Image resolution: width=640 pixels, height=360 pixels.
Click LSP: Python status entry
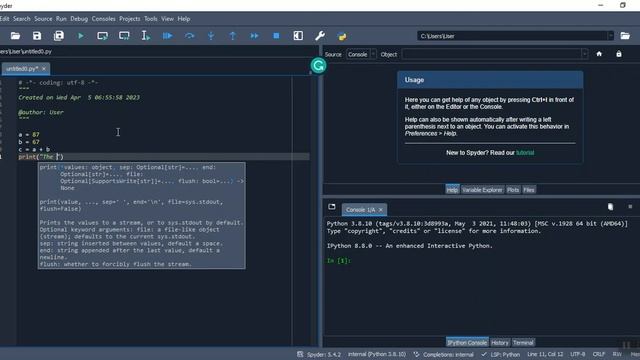500,354
